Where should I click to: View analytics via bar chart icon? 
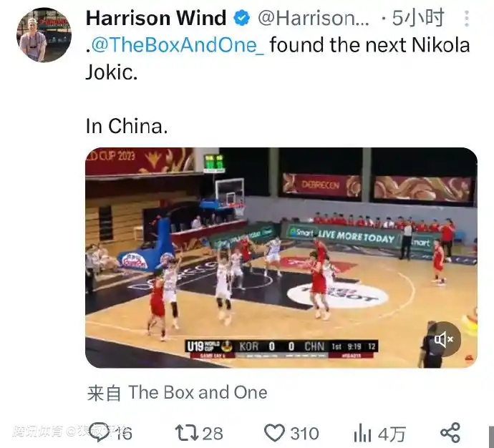point(362,432)
